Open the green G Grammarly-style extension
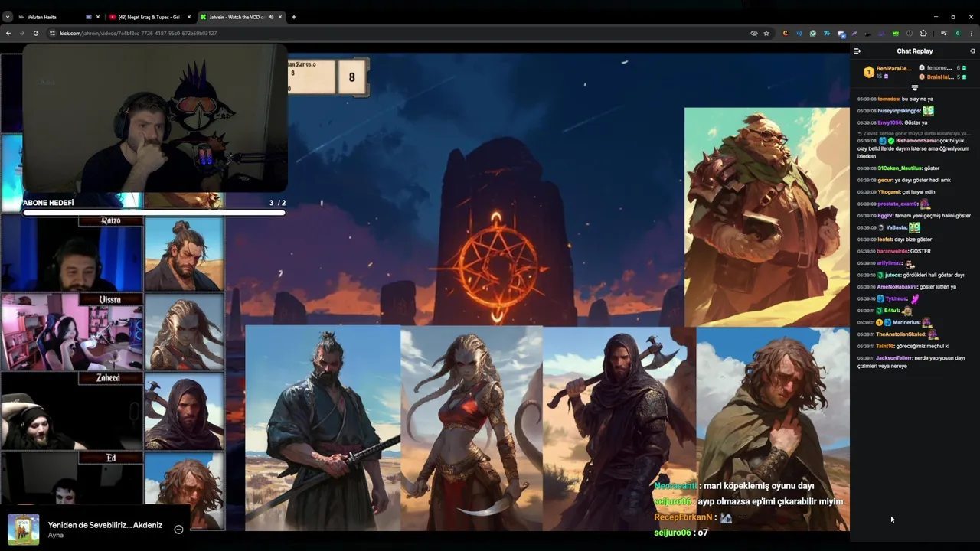The width and height of the screenshot is (980, 551). [x=813, y=33]
